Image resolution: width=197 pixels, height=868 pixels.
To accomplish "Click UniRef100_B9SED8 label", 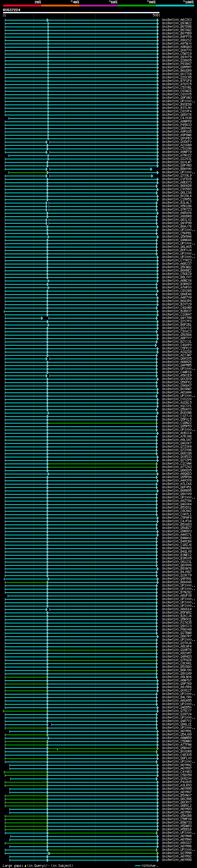I will click(177, 104).
